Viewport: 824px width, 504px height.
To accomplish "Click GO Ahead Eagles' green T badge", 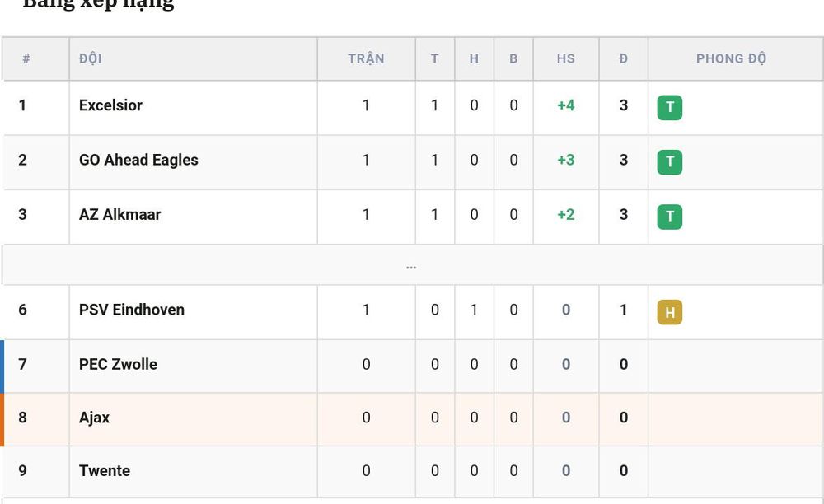I will [x=669, y=162].
